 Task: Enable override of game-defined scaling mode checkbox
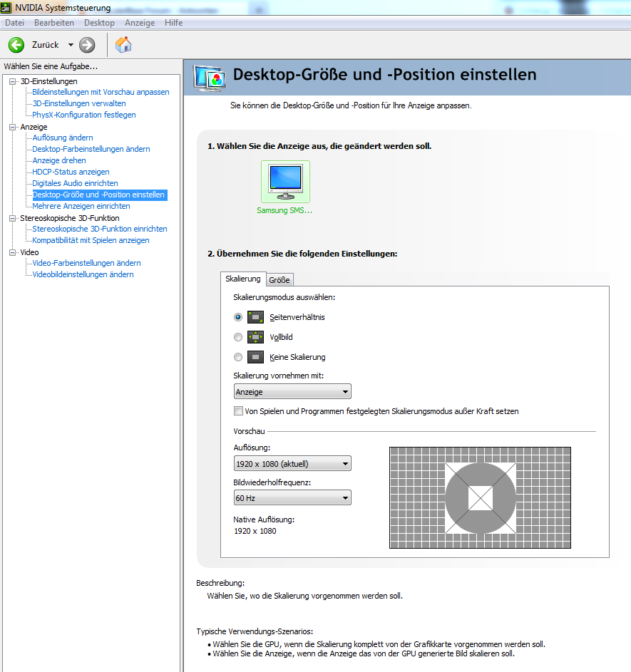pos(238,411)
